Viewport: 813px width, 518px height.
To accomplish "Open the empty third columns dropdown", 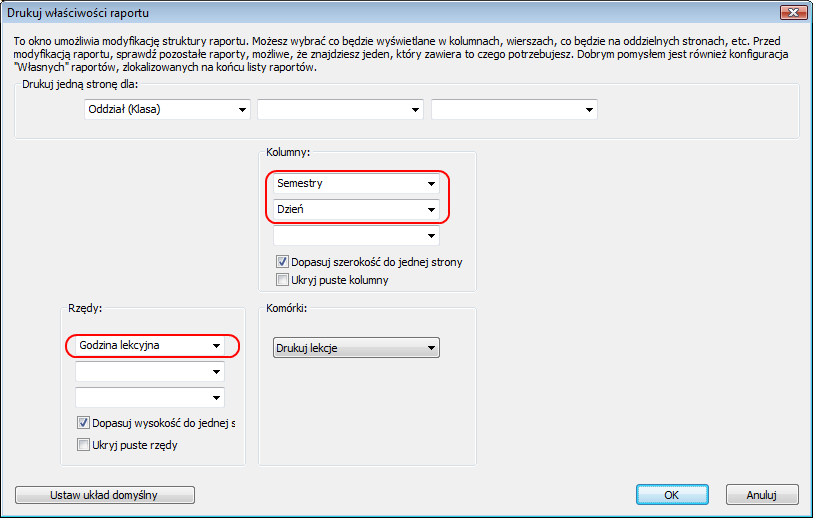I will (356, 235).
